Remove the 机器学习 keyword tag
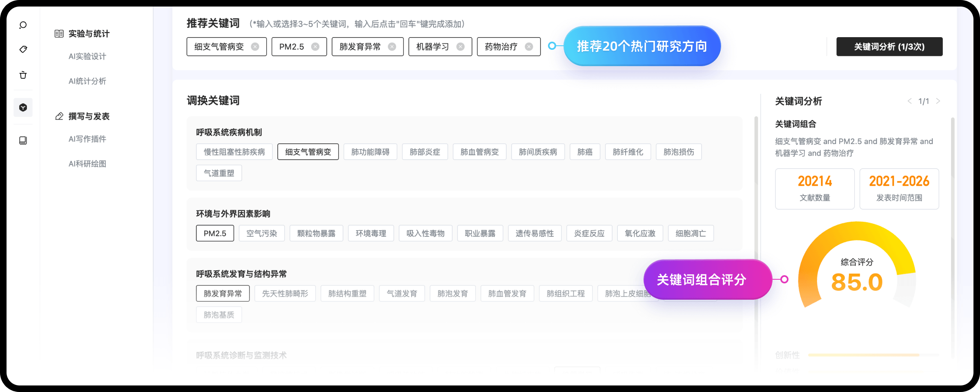This screenshot has height=392, width=980. (x=461, y=47)
